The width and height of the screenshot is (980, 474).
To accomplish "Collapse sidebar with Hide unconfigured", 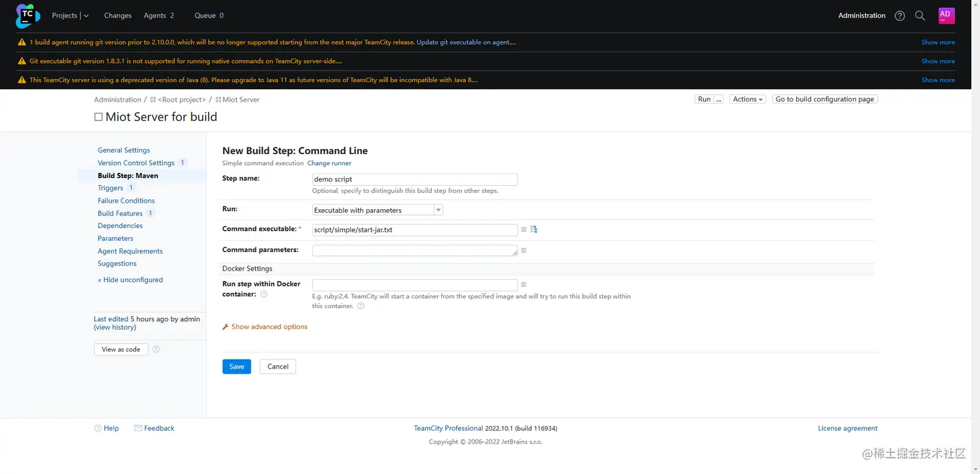I will [x=130, y=280].
